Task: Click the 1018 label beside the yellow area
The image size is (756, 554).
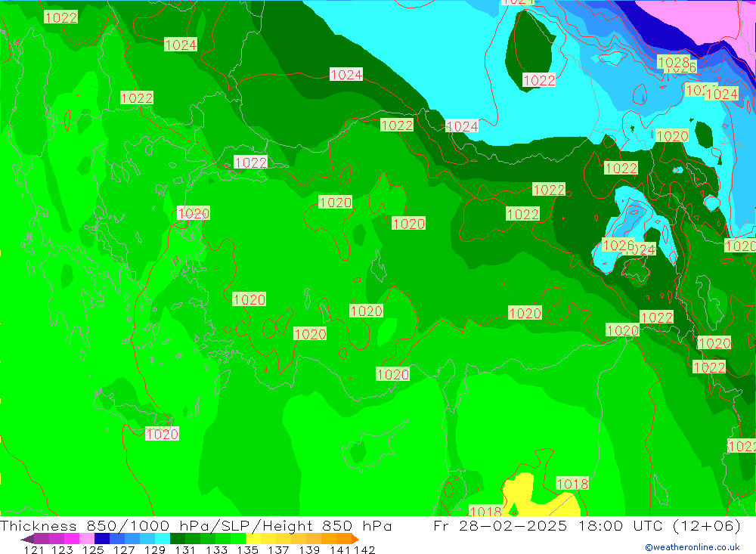Action: [x=572, y=484]
